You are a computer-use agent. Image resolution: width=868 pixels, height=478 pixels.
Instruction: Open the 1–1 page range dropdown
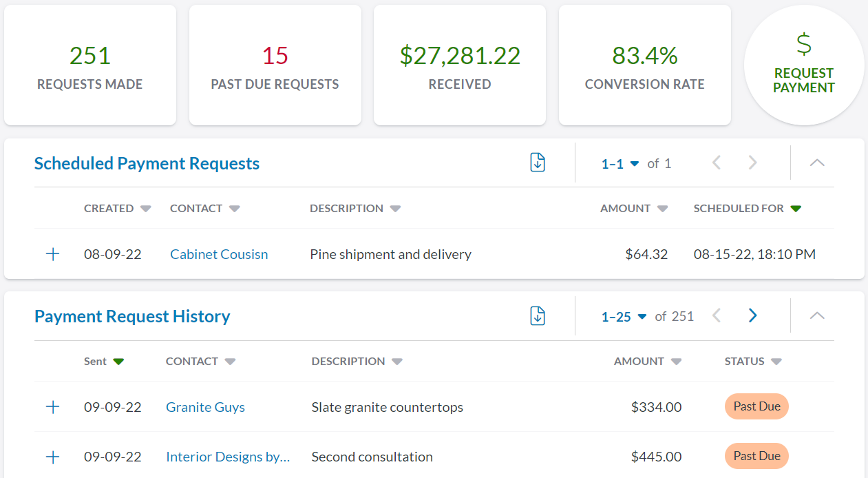tap(620, 164)
